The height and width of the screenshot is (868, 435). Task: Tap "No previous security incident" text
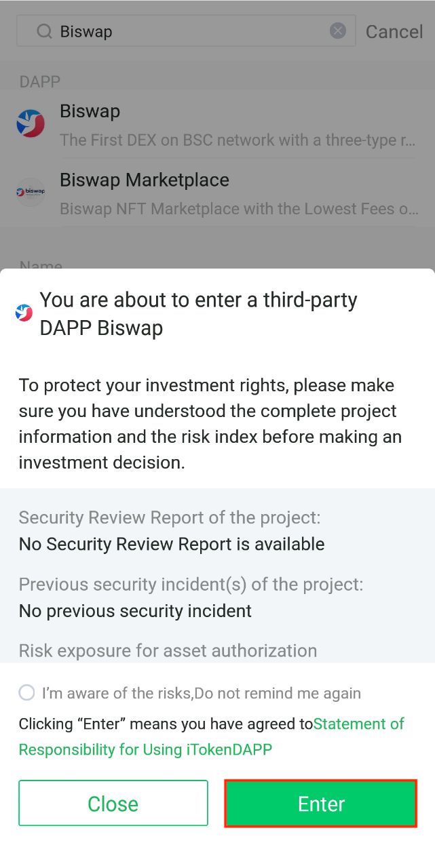(x=135, y=611)
